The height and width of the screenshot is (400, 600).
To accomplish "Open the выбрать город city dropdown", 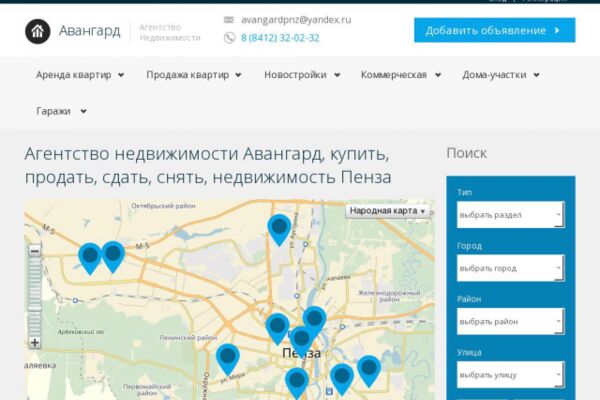I will click(510, 268).
